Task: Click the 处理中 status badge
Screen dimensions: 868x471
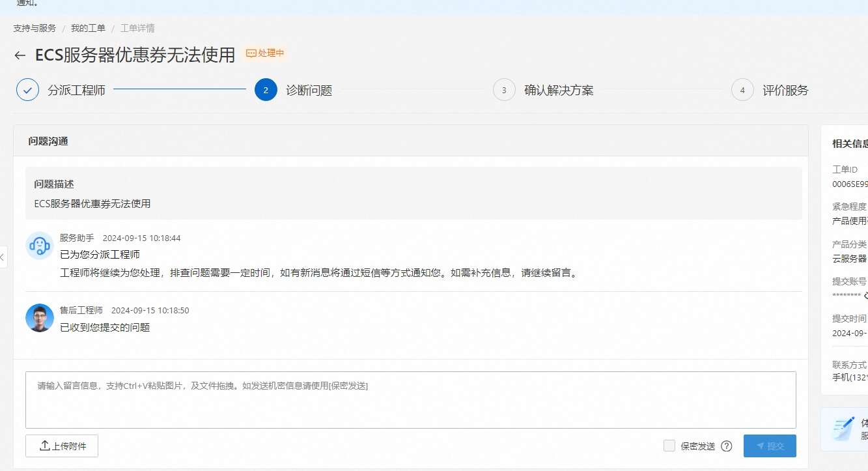Action: tap(265, 53)
